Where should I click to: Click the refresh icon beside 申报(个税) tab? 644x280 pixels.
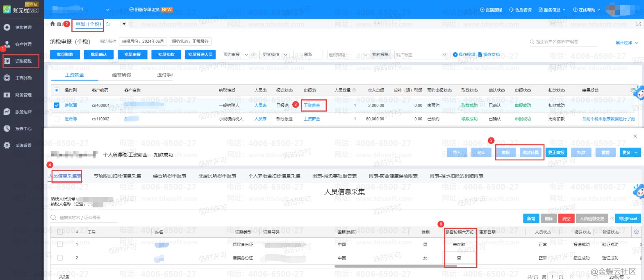(108, 24)
